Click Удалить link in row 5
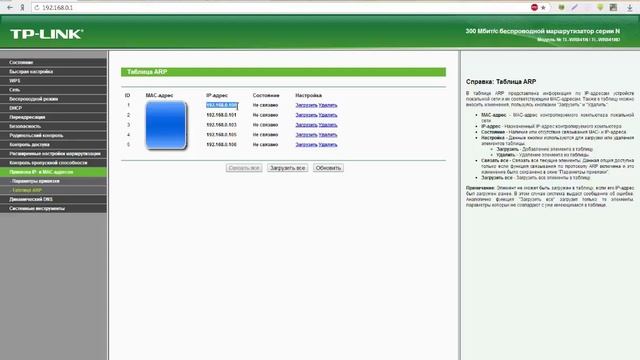Image resolution: width=640 pixels, height=360 pixels. coord(328,144)
